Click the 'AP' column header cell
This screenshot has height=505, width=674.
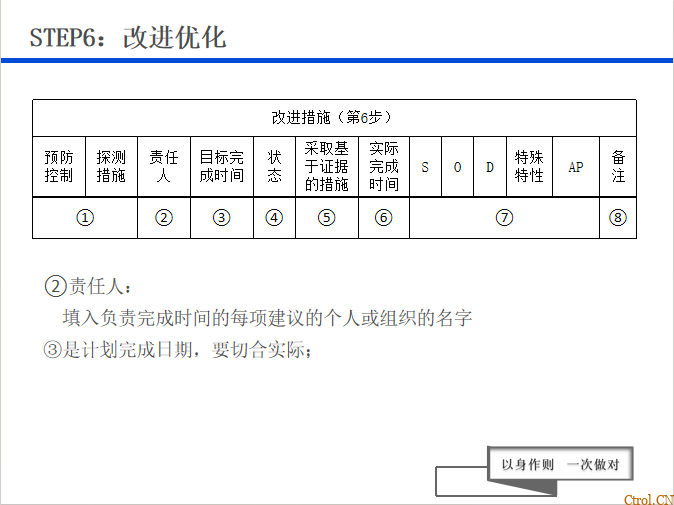tap(576, 167)
